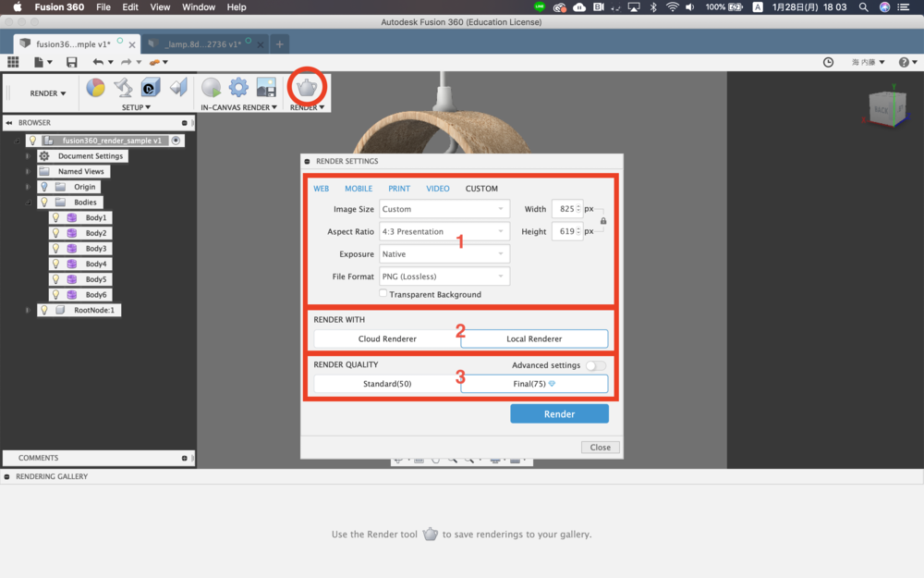
Task: Choose the Cloud Renderer option
Action: point(387,339)
